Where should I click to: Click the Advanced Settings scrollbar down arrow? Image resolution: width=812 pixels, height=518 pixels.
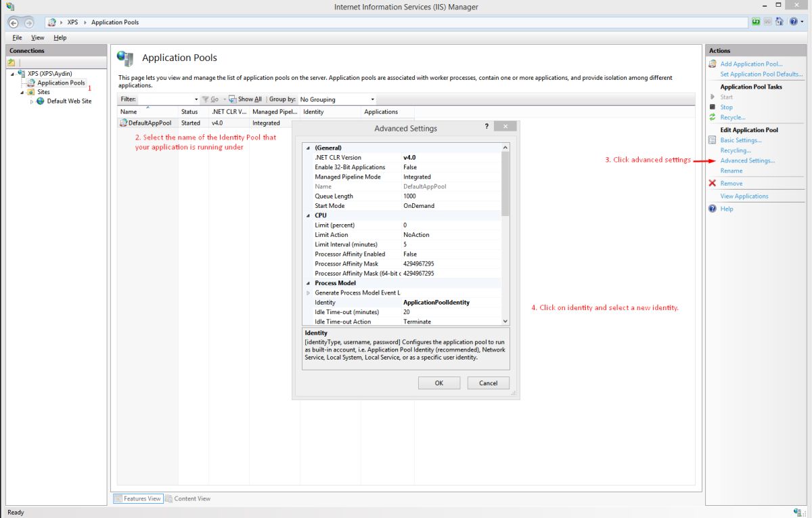point(505,321)
